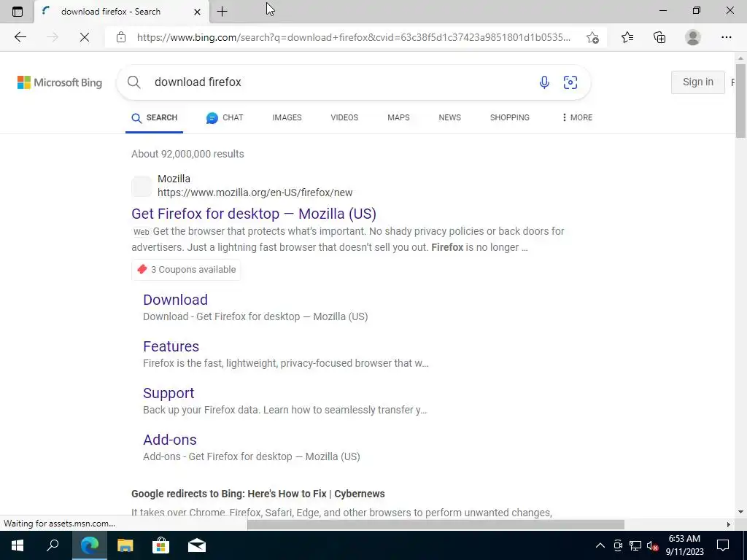Viewport: 747px width, 560px height.
Task: Click the scroll right arrow
Action: [729, 524]
